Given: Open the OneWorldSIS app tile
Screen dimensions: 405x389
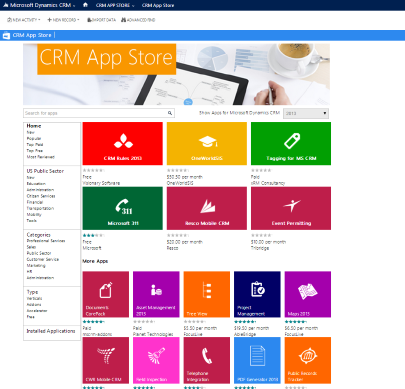Looking at the screenshot, I should [x=207, y=143].
